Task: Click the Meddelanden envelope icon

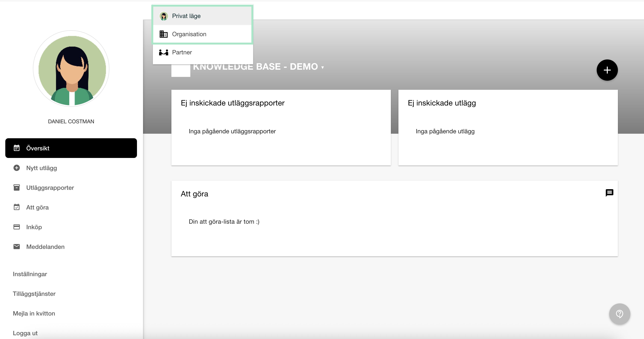Action: click(x=16, y=247)
